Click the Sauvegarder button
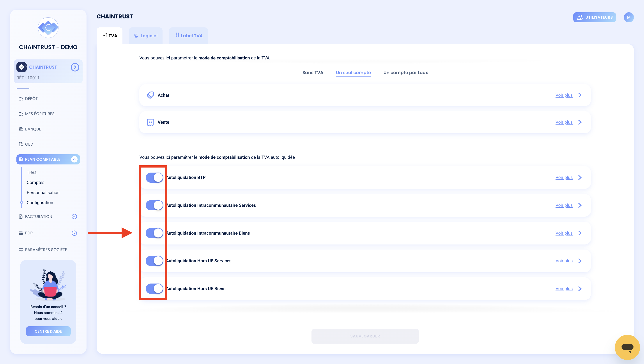644x364 pixels. click(365, 336)
